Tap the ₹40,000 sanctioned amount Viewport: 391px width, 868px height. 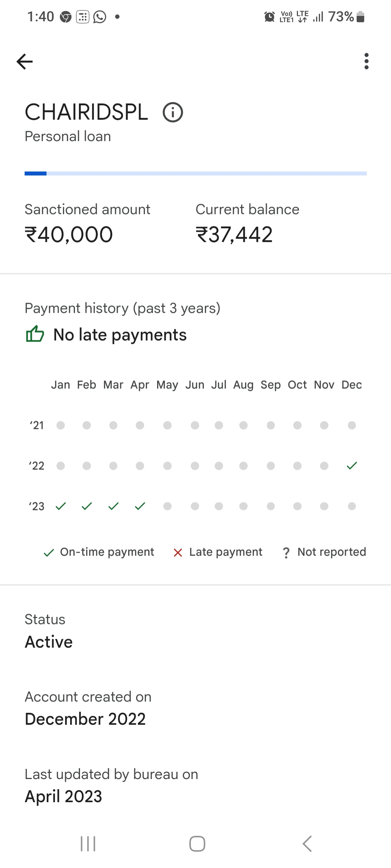[69, 235]
